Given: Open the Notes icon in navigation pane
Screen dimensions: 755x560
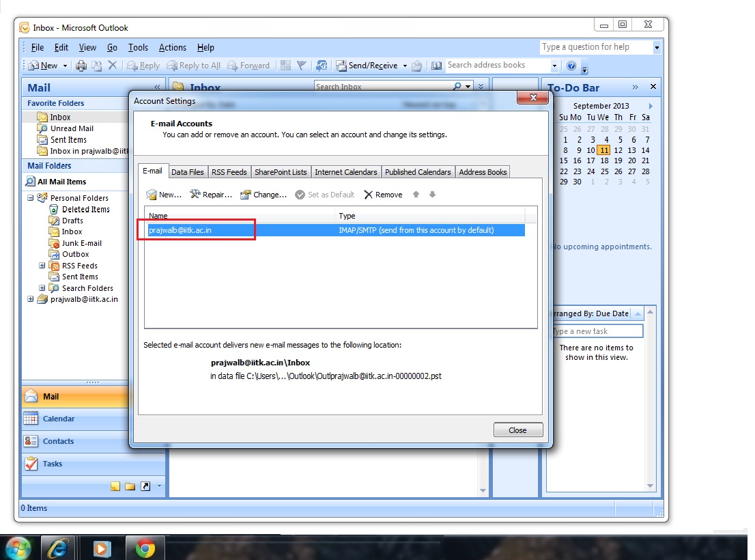Looking at the screenshot, I should 115,486.
